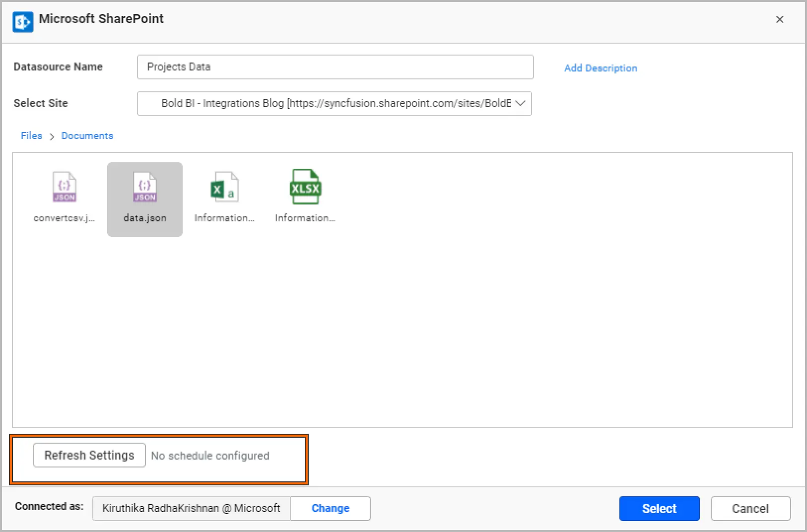Click the convertcsv.j... file name label

[x=64, y=218]
